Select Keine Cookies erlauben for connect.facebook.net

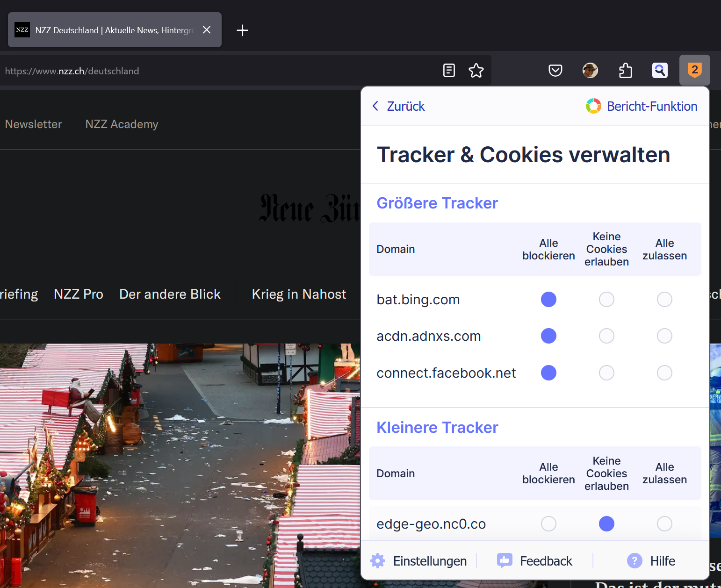point(606,373)
